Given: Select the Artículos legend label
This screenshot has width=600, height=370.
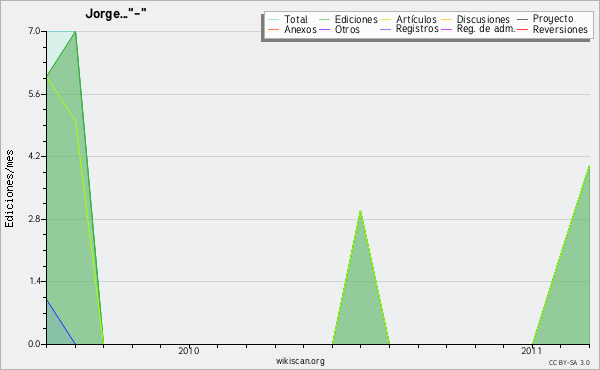Looking at the screenshot, I should click(x=416, y=19).
